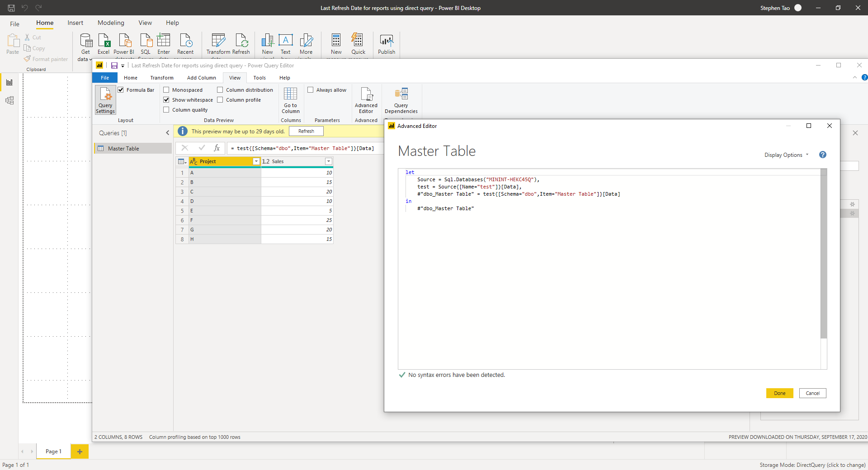Enable Column distribution checkbox
The image size is (868, 470).
point(220,90)
